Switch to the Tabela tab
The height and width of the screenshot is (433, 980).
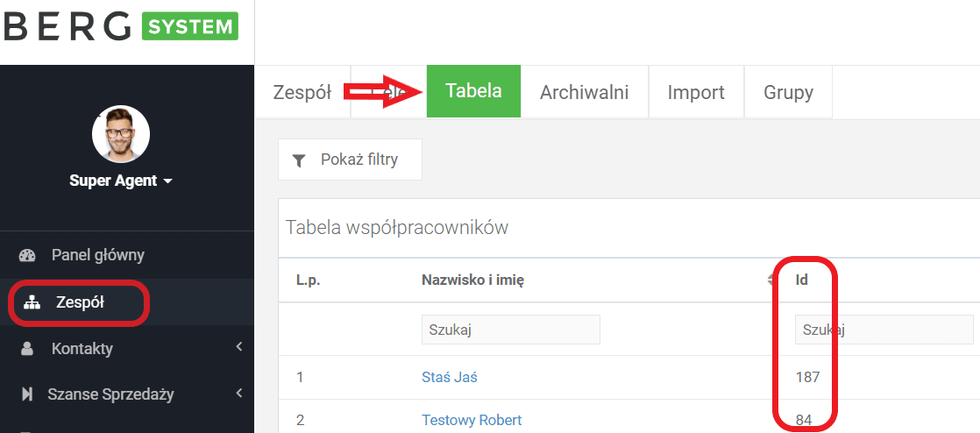(473, 91)
